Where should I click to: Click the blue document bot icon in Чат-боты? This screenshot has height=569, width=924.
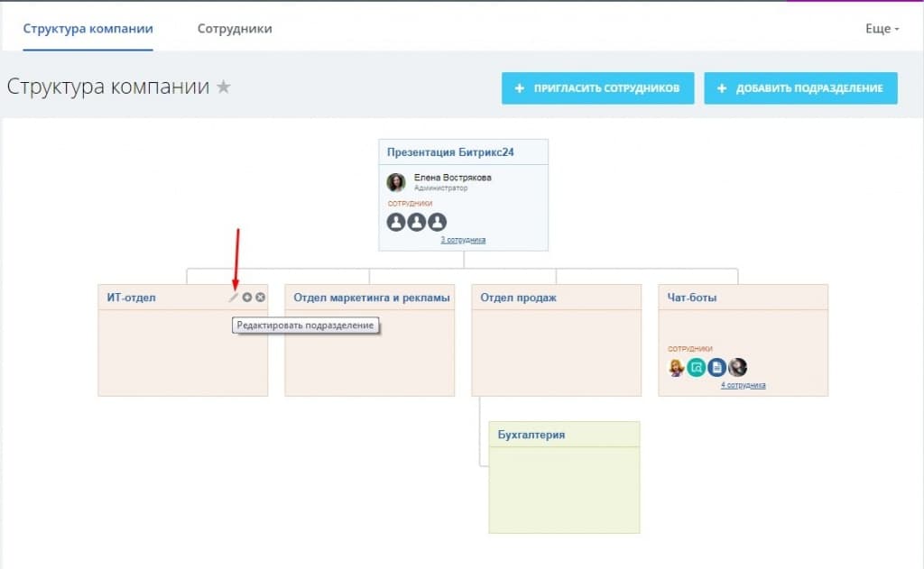click(716, 367)
